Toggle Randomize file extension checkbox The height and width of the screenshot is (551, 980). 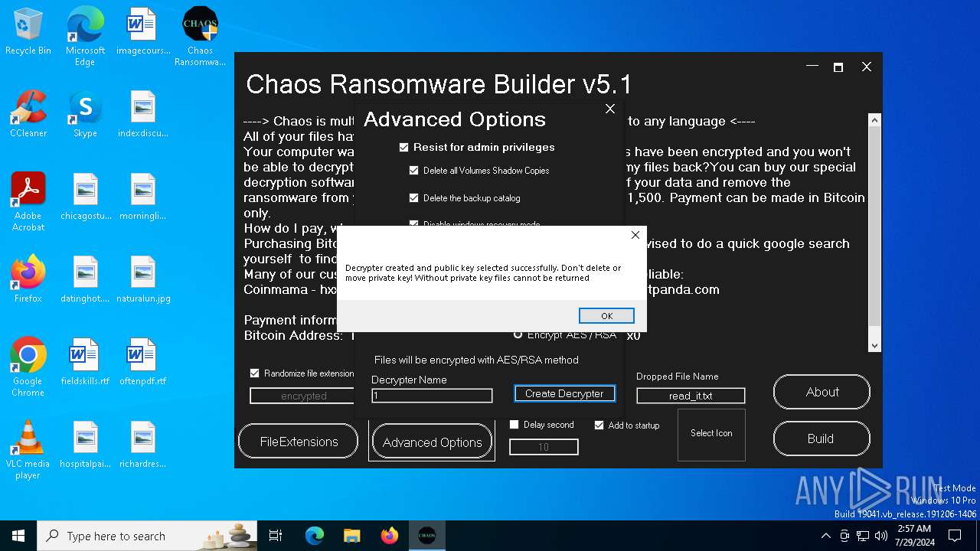pyautogui.click(x=255, y=373)
